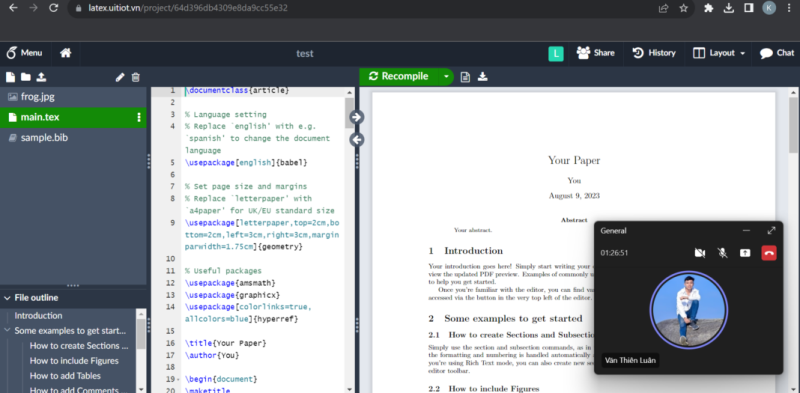Click Văn Thiên Luân profile picture
The width and height of the screenshot is (800, 393).
689,310
